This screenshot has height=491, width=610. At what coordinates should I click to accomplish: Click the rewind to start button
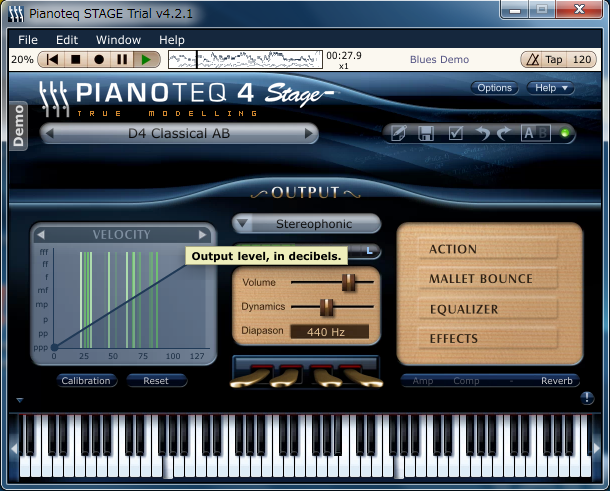(52, 60)
